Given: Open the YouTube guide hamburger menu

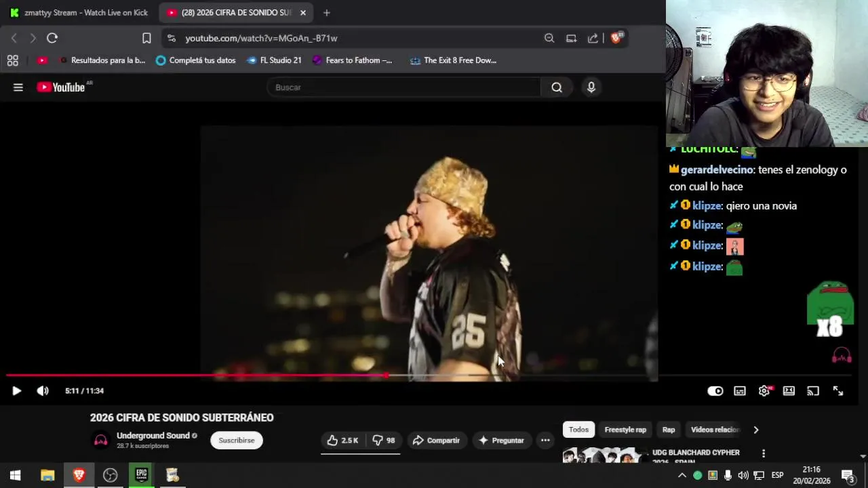Looking at the screenshot, I should (x=18, y=87).
